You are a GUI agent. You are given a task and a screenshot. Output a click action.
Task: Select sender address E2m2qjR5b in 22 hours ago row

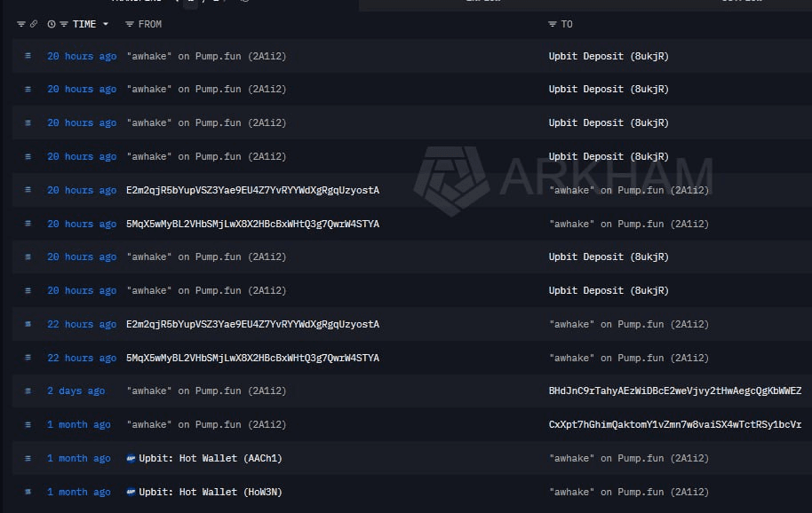(x=252, y=324)
